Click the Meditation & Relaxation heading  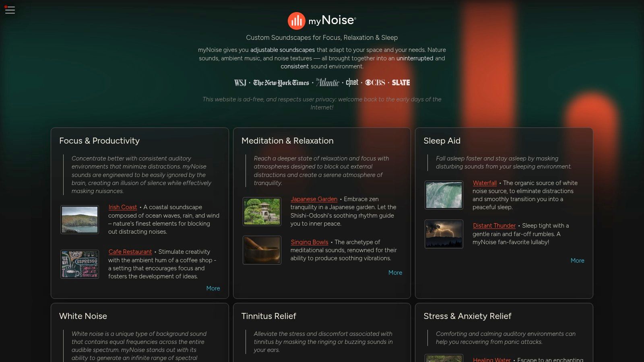tap(287, 141)
